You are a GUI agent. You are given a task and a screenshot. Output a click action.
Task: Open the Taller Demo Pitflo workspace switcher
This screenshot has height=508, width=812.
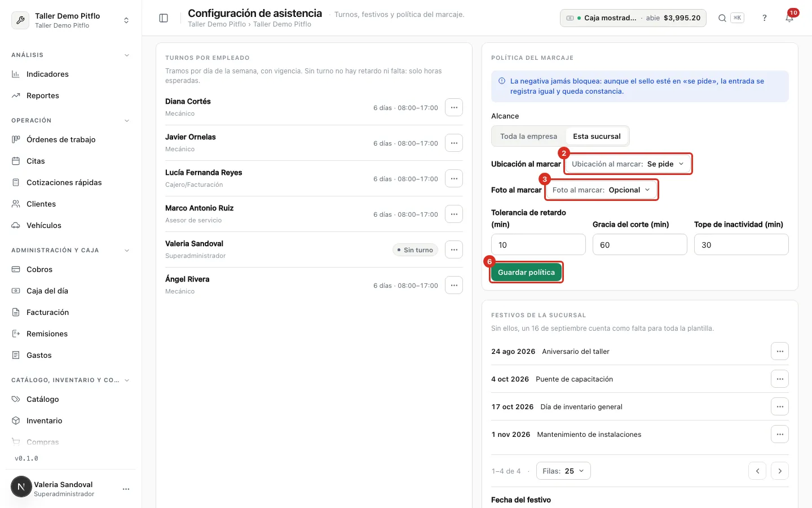pos(71,20)
